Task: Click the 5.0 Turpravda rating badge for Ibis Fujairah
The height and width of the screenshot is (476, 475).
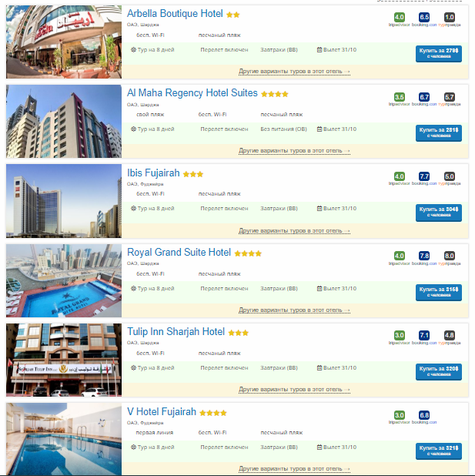Action: coord(449,176)
